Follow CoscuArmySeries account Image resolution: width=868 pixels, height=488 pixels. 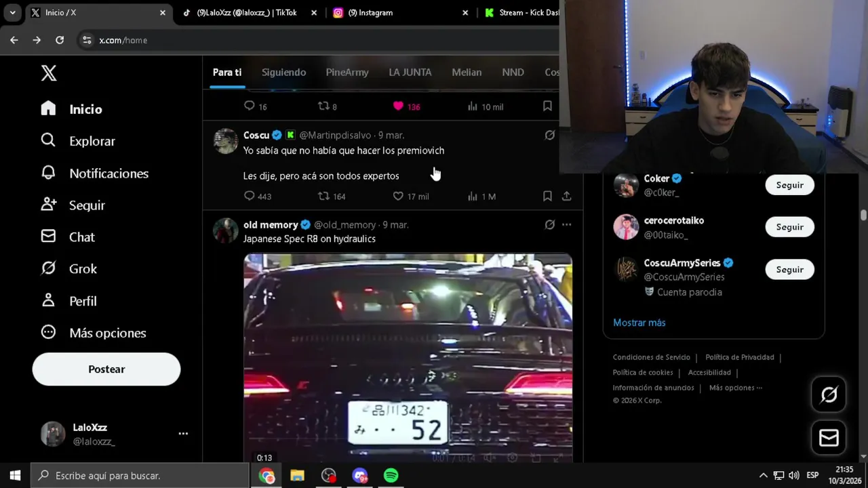tap(789, 270)
